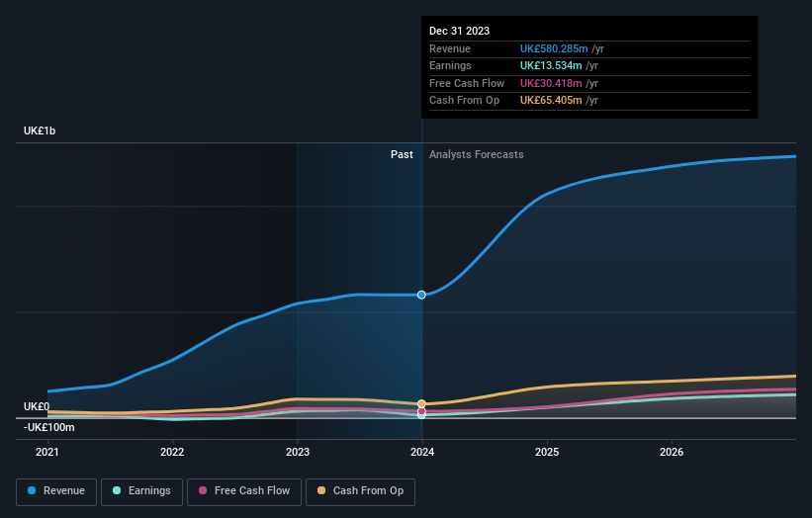812x518 pixels.
Task: Click the Revenue label in tooltip
Action: pyautogui.click(x=449, y=48)
